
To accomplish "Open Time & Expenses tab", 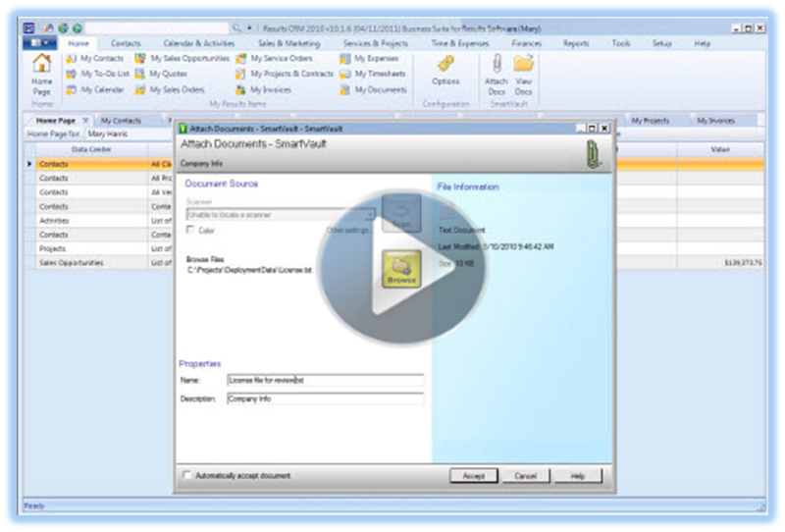I will pos(460,43).
